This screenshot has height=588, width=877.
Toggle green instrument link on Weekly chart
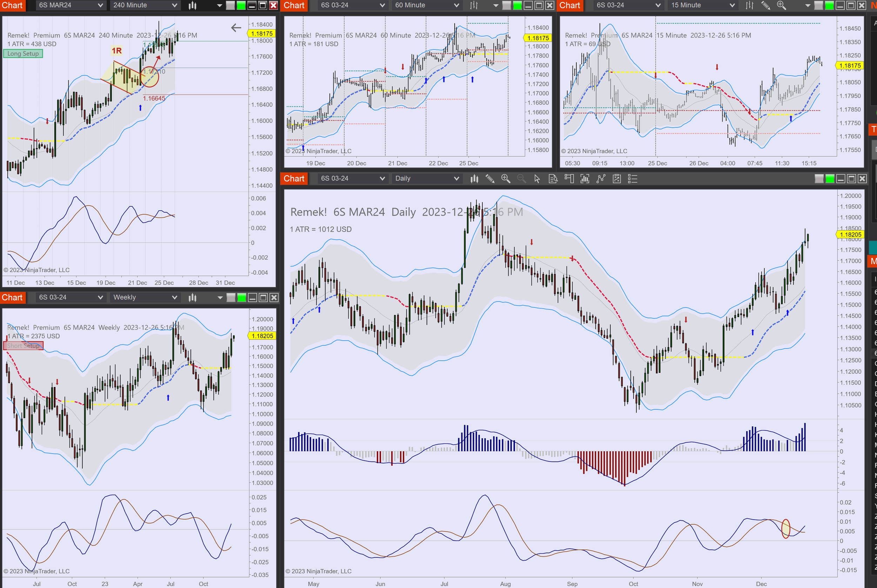click(242, 298)
